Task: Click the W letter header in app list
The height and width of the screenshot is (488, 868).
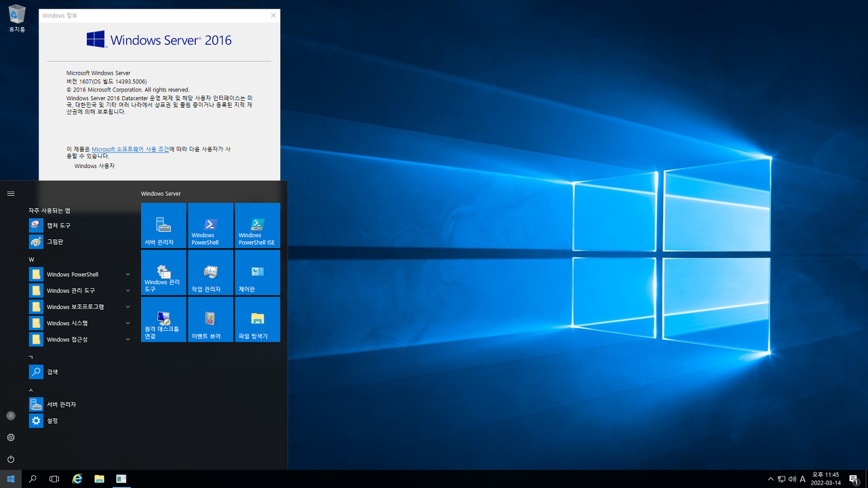Action: (31, 260)
